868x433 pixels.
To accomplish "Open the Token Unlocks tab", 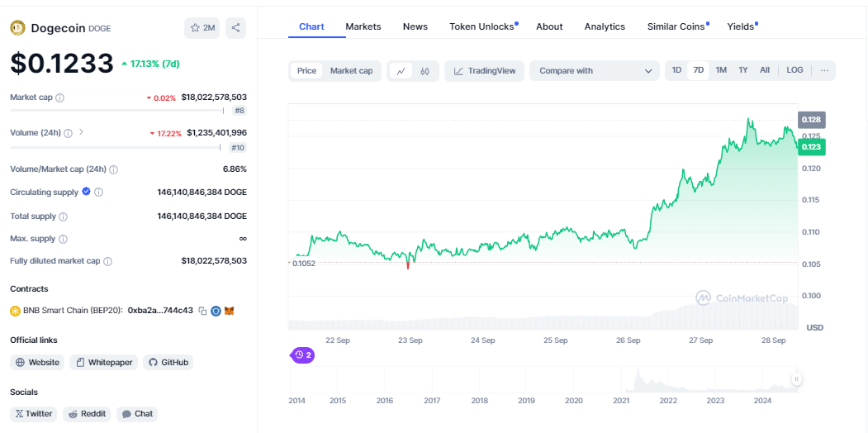I will click(x=481, y=26).
